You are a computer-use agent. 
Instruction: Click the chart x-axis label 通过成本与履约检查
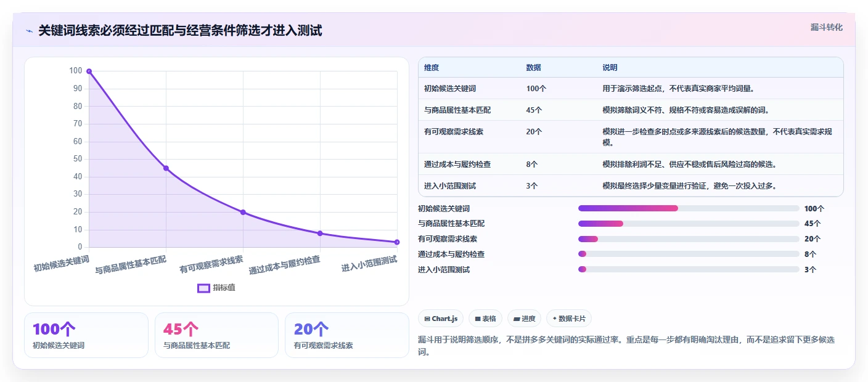285,265
